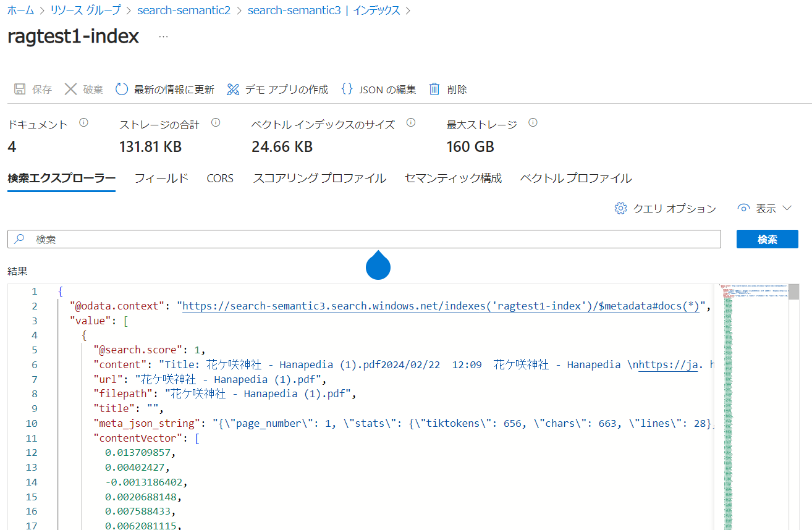Image resolution: width=812 pixels, height=530 pixels.
Task: Switch to フィールド tab
Action: tap(161, 179)
